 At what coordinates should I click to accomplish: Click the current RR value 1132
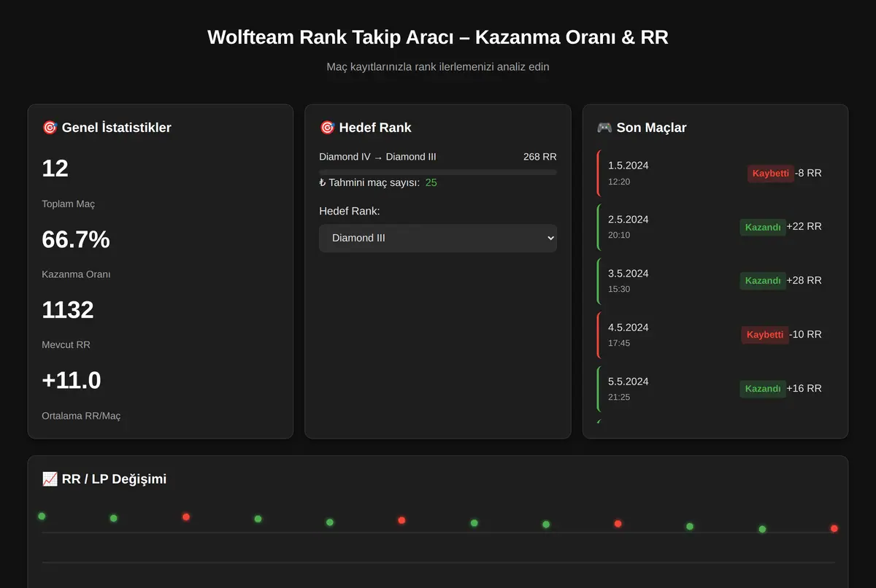68,310
